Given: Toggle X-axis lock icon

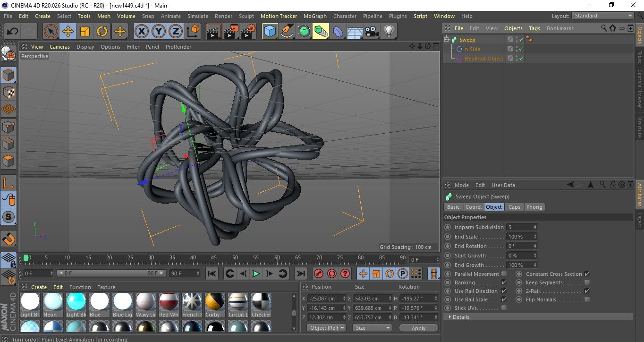Looking at the screenshot, I should click(141, 32).
